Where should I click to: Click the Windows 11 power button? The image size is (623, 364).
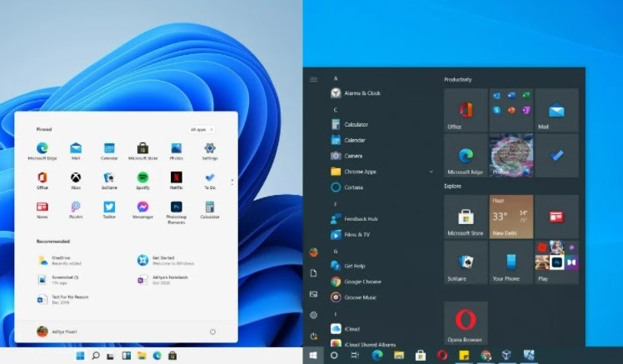(x=212, y=332)
